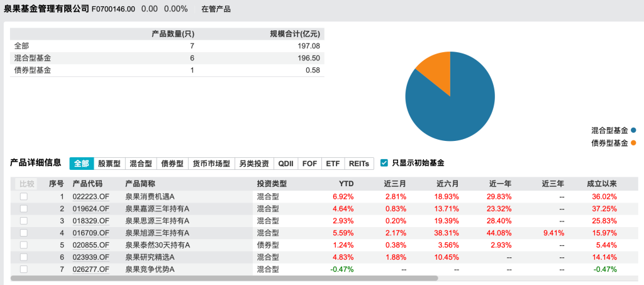Click the 泉果泰然30天持有A fund name
The height and width of the screenshot is (285, 644).
[157, 245]
